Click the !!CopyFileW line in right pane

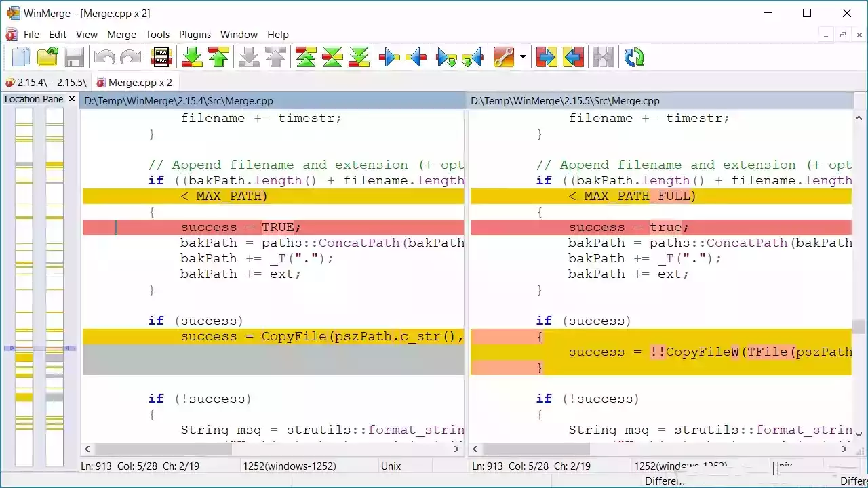coord(660,352)
